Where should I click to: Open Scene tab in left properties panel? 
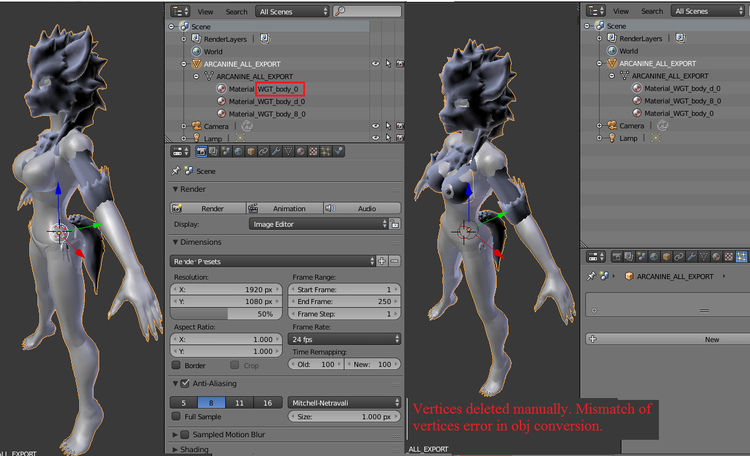(226, 151)
